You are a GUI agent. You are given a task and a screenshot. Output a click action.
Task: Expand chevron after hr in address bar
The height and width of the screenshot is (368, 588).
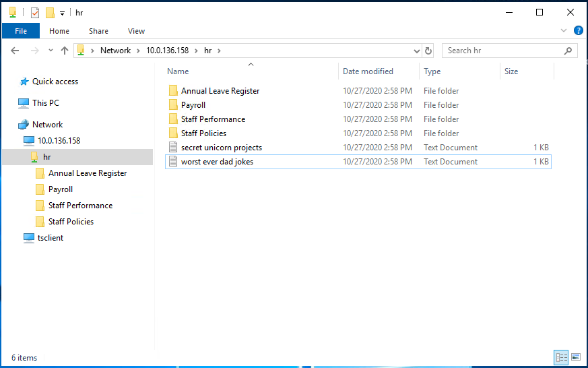click(x=219, y=51)
